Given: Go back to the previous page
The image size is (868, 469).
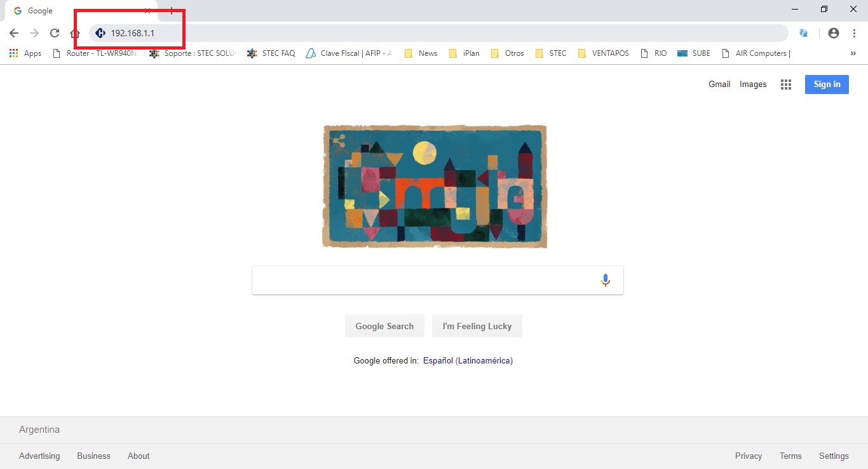Looking at the screenshot, I should click(x=14, y=33).
